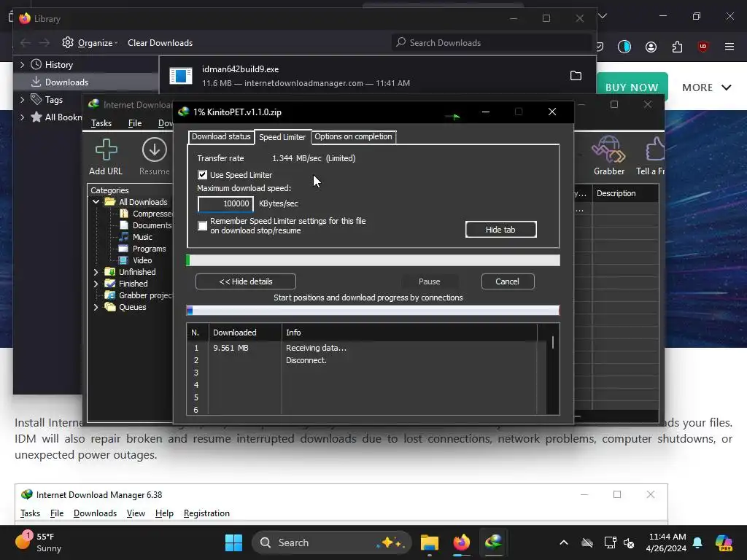The height and width of the screenshot is (560, 747).
Task: Open the notification bell in tray
Action: [697, 542]
